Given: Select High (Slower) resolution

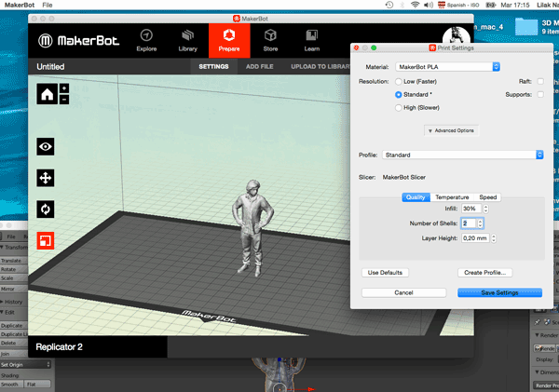Looking at the screenshot, I should tap(398, 108).
